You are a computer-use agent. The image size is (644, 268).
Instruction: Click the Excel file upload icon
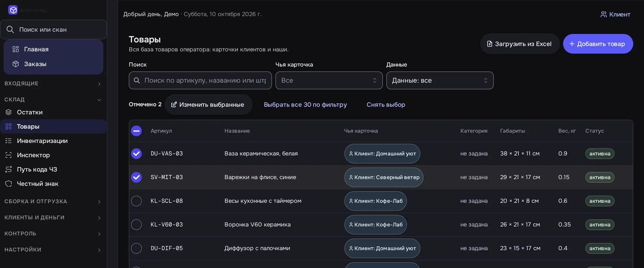coord(489,44)
